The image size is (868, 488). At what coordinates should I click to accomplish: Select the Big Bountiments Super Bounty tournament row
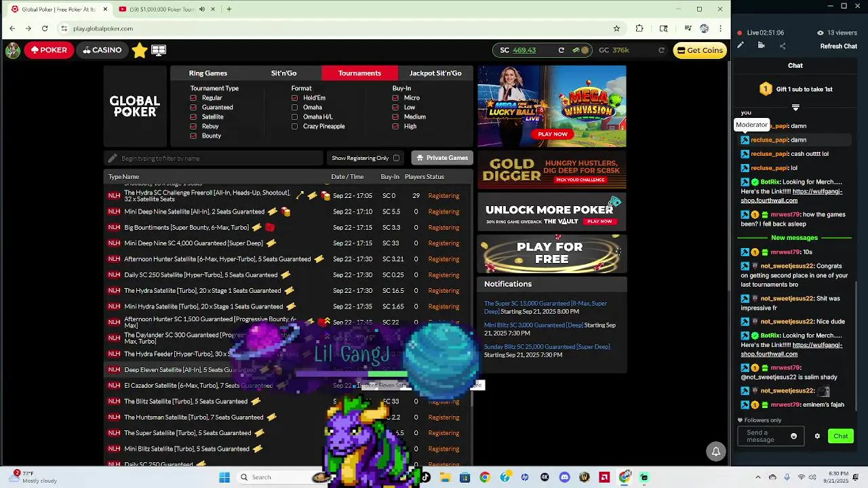pyautogui.click(x=288, y=227)
